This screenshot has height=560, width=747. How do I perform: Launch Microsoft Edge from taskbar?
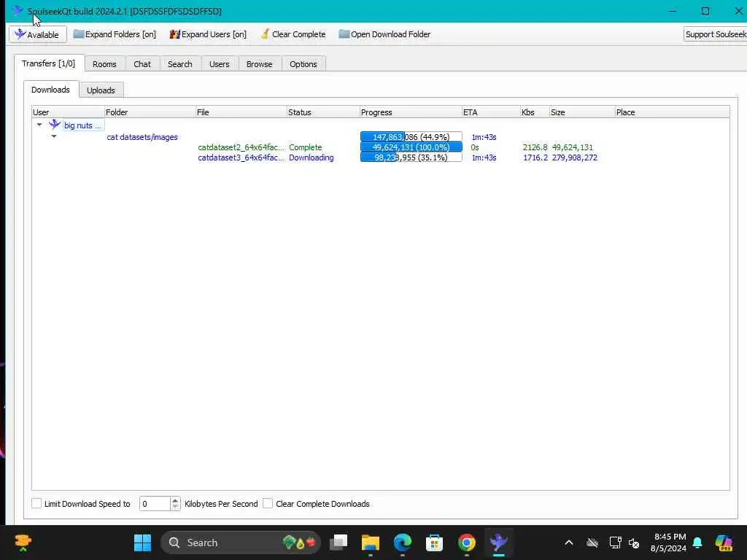pyautogui.click(x=403, y=542)
